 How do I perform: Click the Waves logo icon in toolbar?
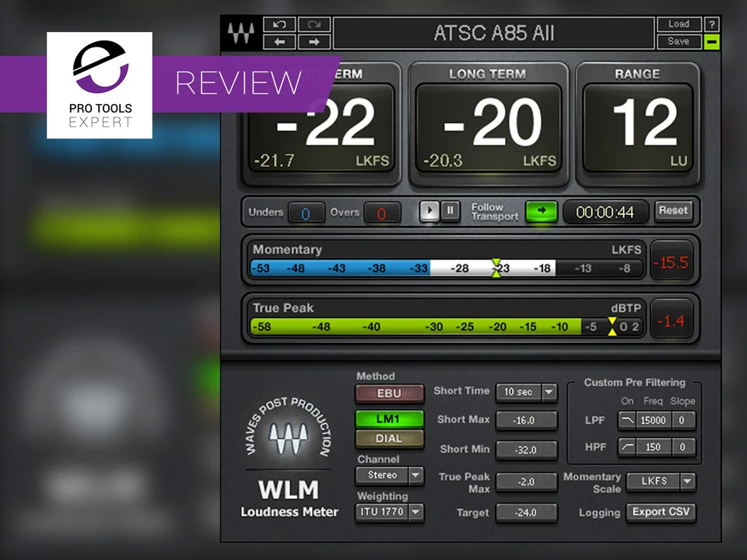pos(241,33)
